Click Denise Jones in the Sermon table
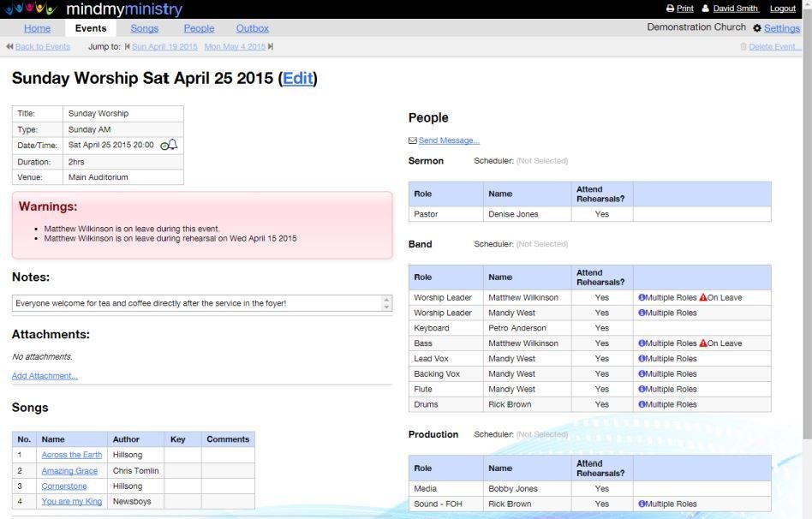 click(513, 214)
